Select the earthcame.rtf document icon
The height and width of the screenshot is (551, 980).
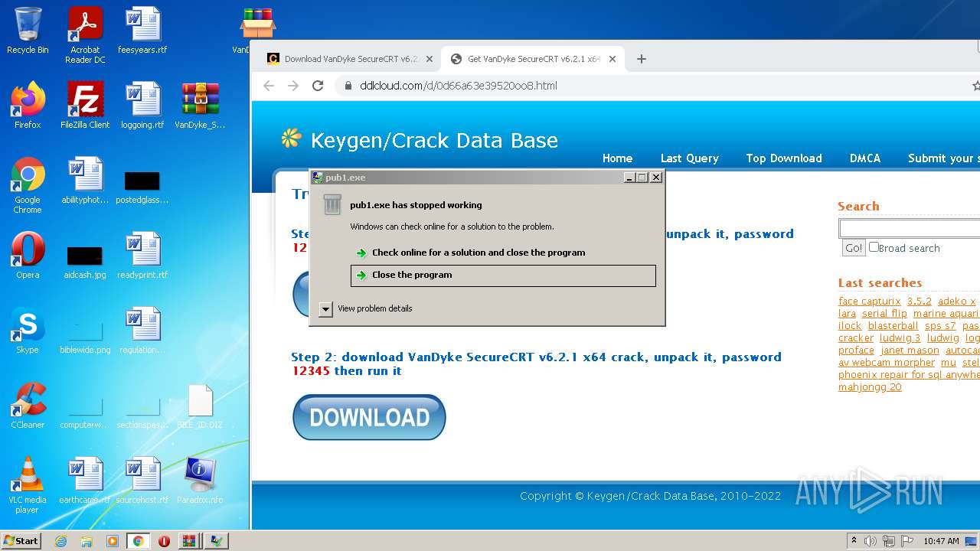pos(85,481)
